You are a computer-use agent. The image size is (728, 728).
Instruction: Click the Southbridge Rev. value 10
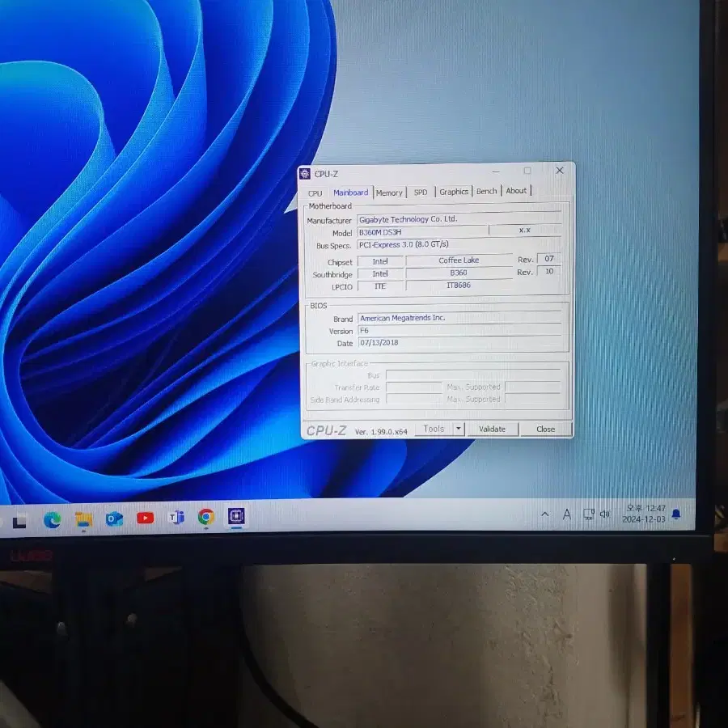549,271
